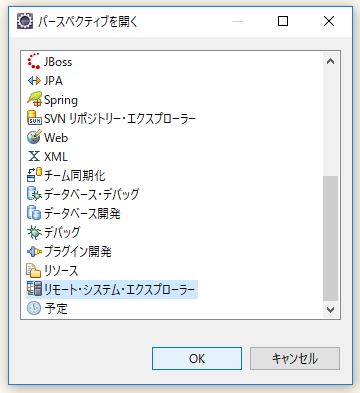Click the キャンセル button

tap(295, 358)
